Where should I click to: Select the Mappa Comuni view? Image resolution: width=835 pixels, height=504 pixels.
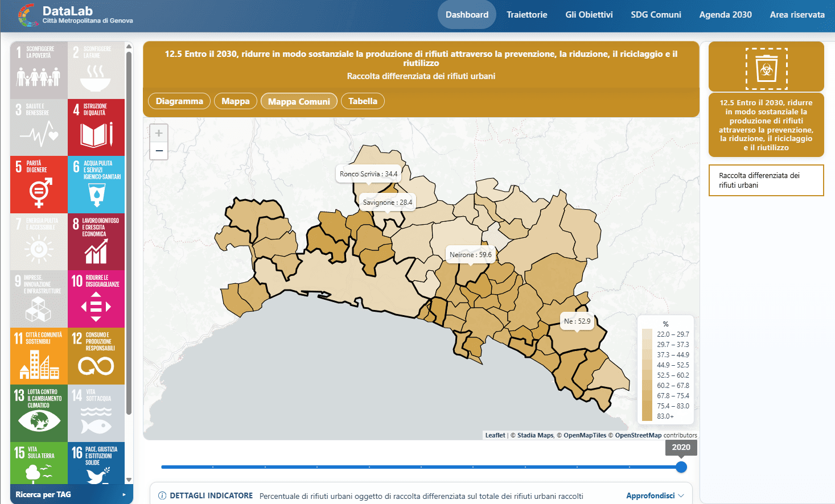coord(299,101)
